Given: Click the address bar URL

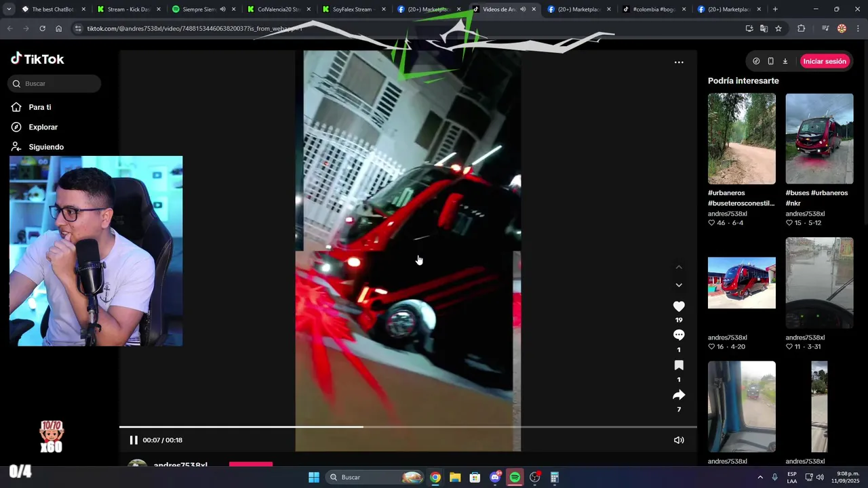Looking at the screenshot, I should click(x=195, y=28).
